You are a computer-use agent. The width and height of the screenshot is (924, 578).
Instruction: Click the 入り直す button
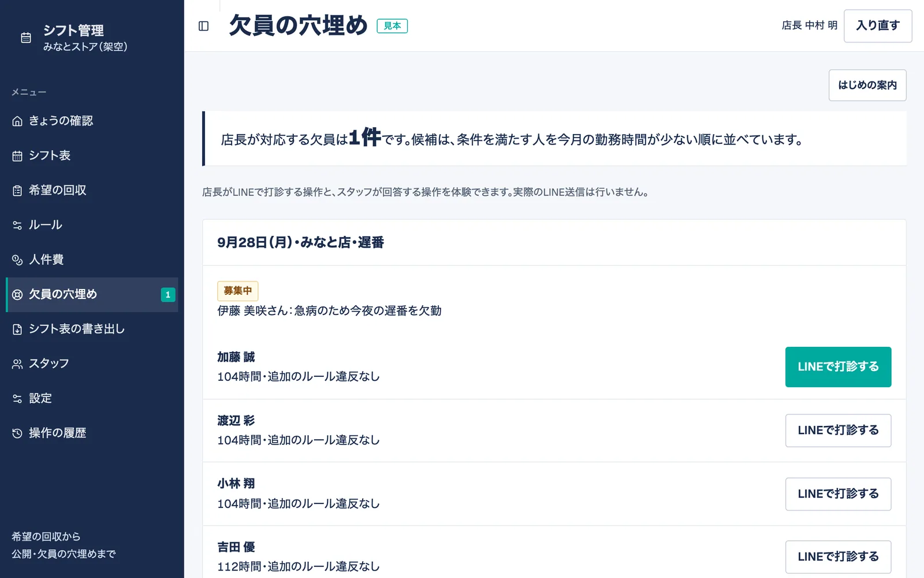tap(878, 26)
